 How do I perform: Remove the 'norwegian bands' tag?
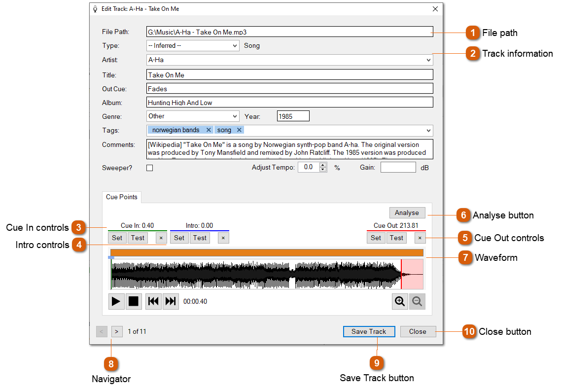point(209,130)
